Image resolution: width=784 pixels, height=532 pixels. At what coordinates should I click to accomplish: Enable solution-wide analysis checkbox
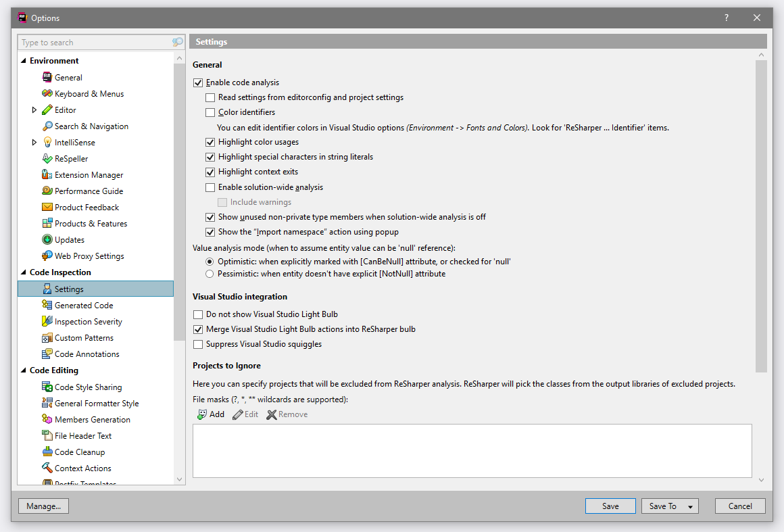pyautogui.click(x=210, y=187)
